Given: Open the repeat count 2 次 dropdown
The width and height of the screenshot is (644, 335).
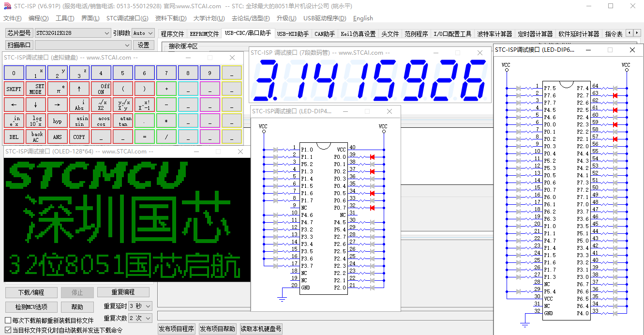Looking at the screenshot, I should (140, 318).
